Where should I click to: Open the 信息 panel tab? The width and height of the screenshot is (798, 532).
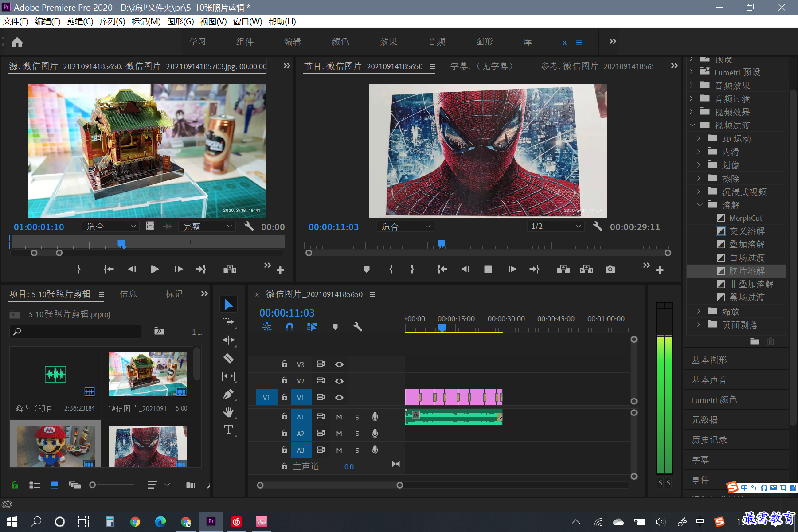pos(128,294)
